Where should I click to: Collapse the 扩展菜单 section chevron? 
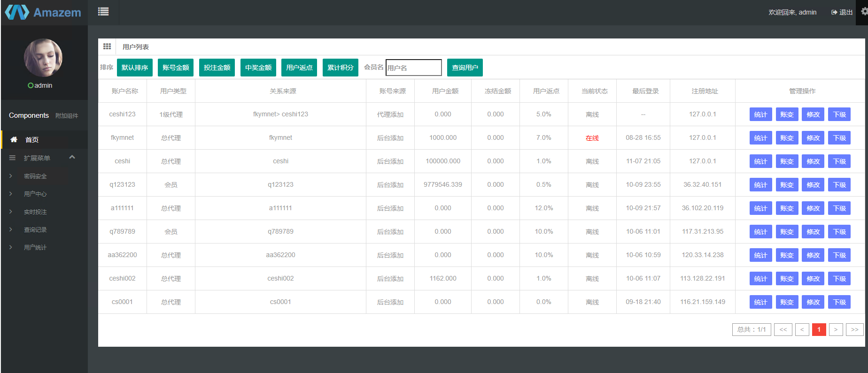[72, 157]
